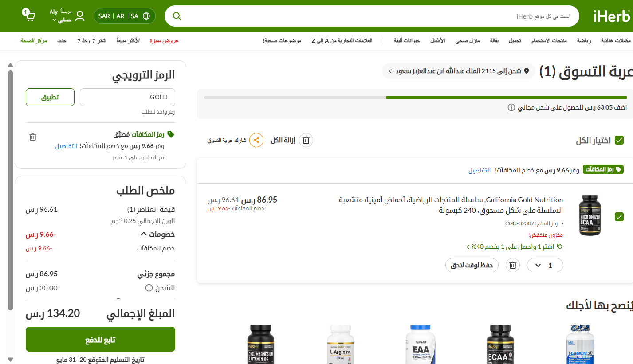Open the الأطفال menu
This screenshot has width=633, height=364.
pos(437,40)
